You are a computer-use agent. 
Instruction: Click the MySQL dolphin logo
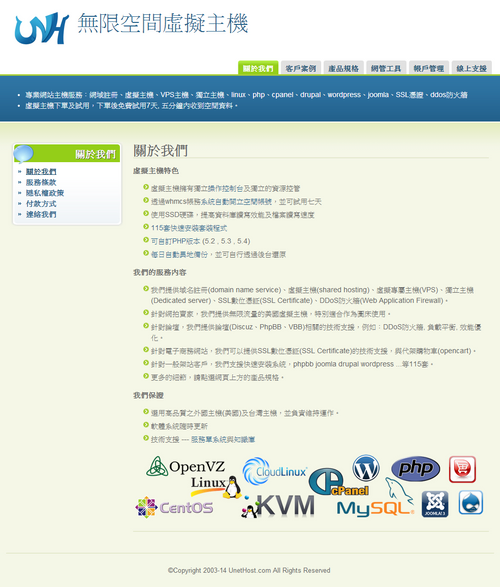click(375, 499)
